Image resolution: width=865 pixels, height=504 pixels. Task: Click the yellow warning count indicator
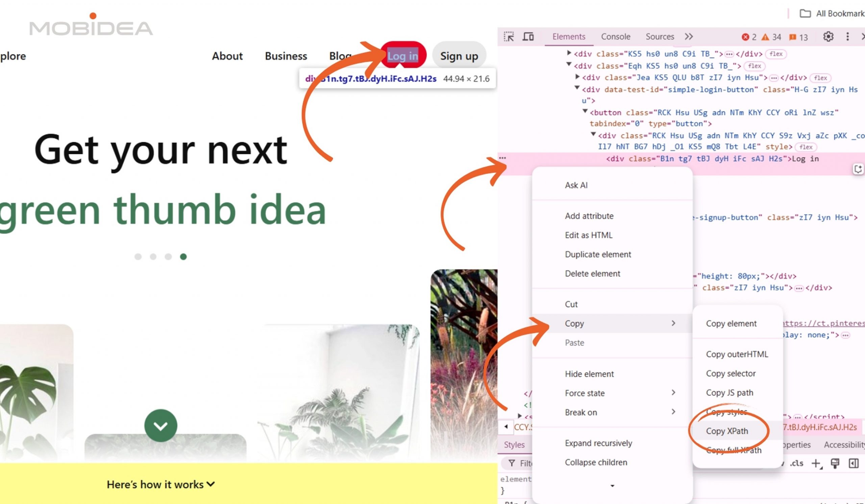pos(771,37)
